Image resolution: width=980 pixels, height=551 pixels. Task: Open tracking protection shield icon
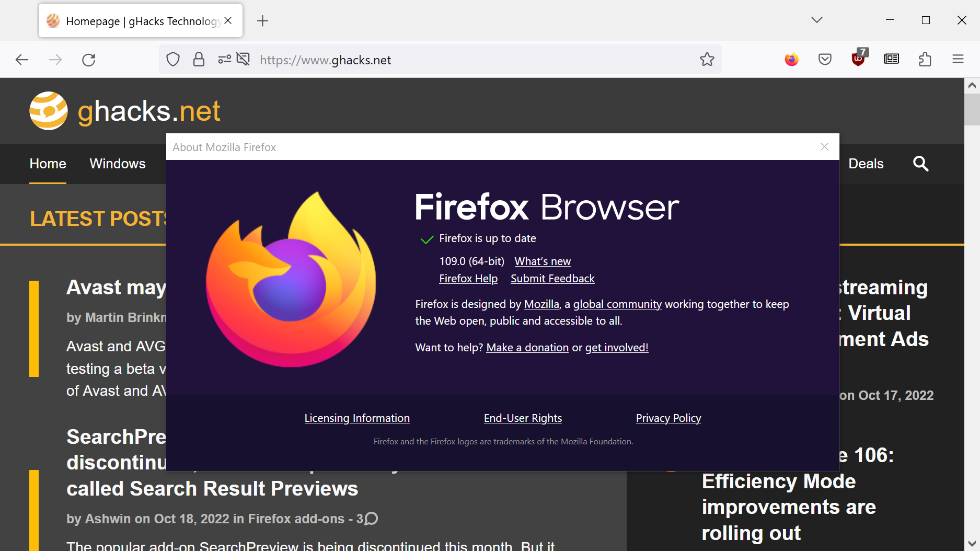(x=173, y=60)
